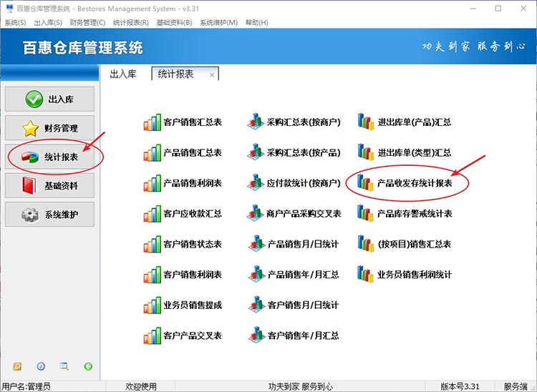Close the 统计报表 tab

(212, 75)
